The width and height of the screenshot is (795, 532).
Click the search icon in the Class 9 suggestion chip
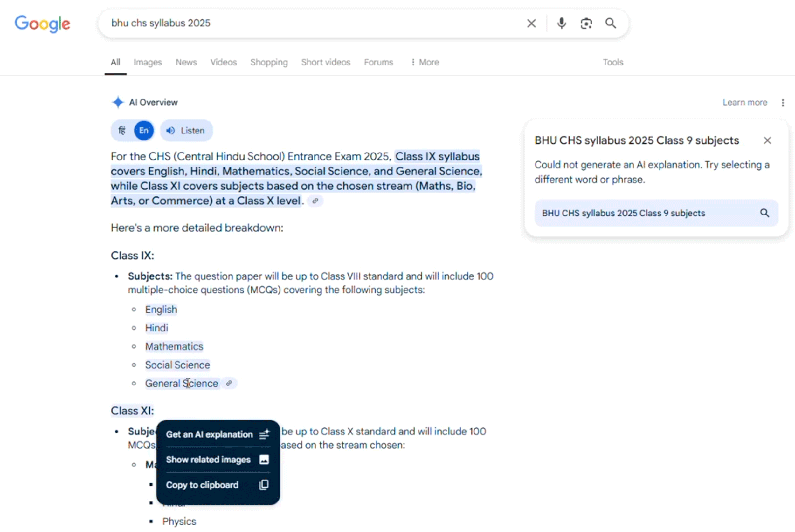[765, 213]
